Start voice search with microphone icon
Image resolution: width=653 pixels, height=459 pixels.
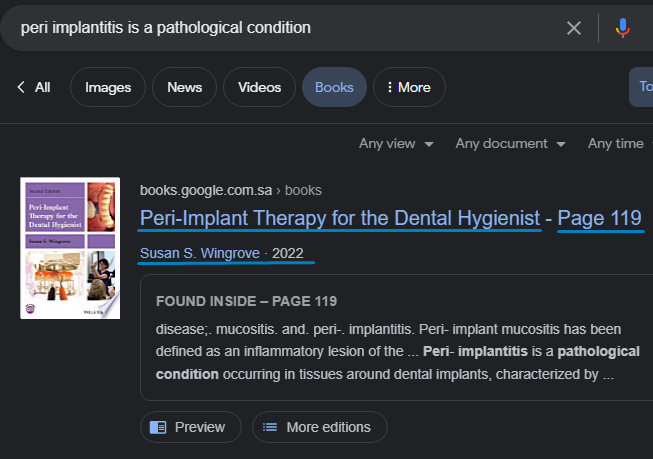(623, 28)
